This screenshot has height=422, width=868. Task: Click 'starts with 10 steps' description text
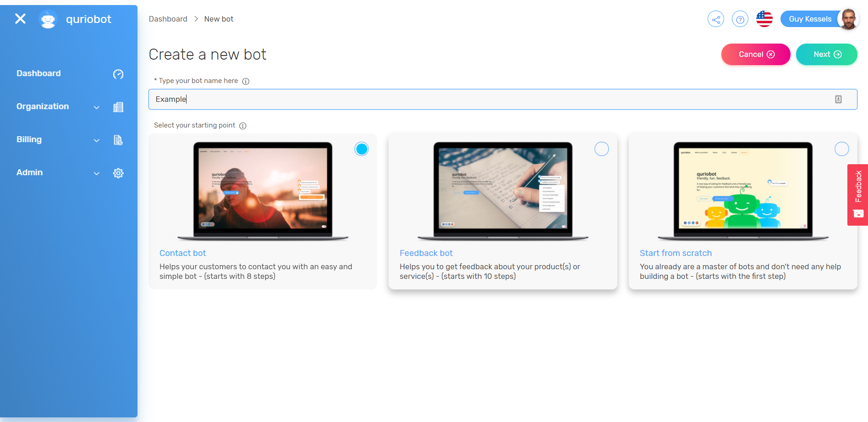[478, 276]
